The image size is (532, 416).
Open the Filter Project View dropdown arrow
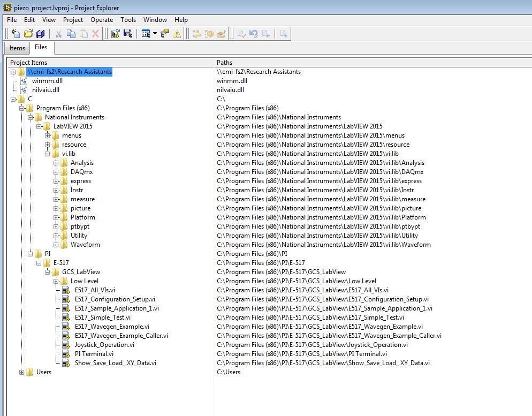(155, 34)
